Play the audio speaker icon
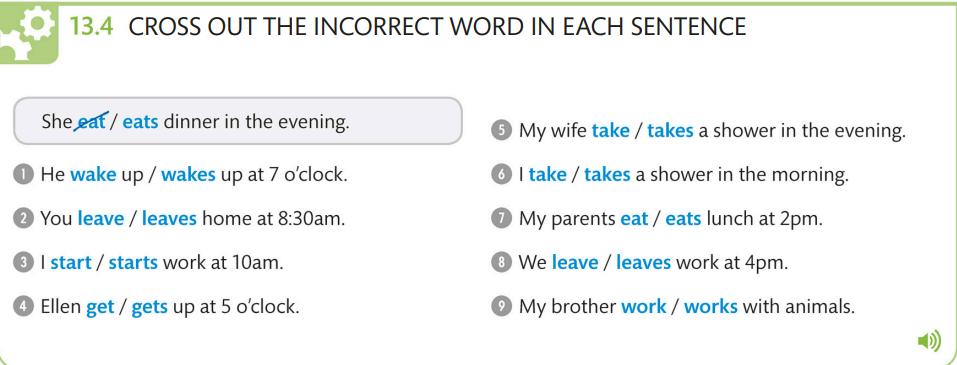This screenshot has width=957, height=365. [x=929, y=341]
